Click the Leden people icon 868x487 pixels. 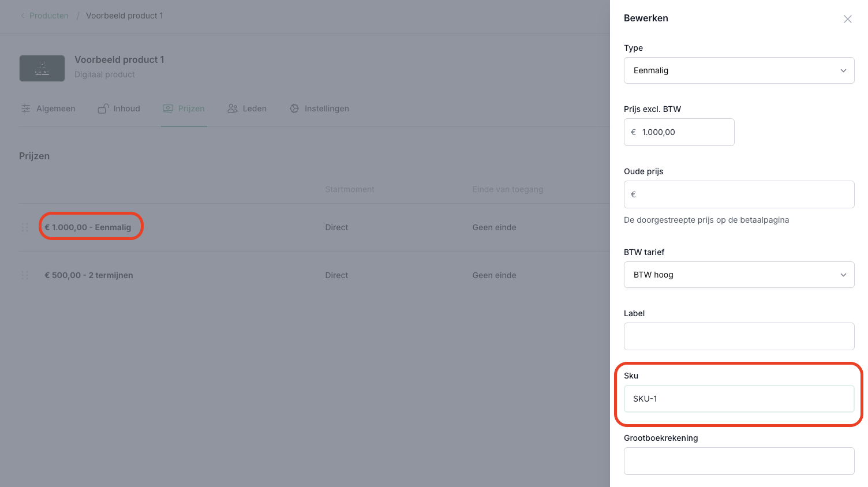(x=233, y=108)
